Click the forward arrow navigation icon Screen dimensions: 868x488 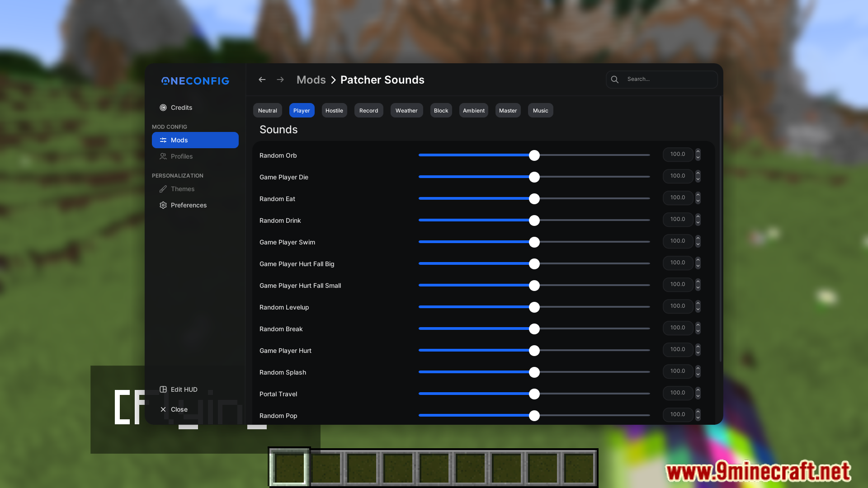point(280,80)
